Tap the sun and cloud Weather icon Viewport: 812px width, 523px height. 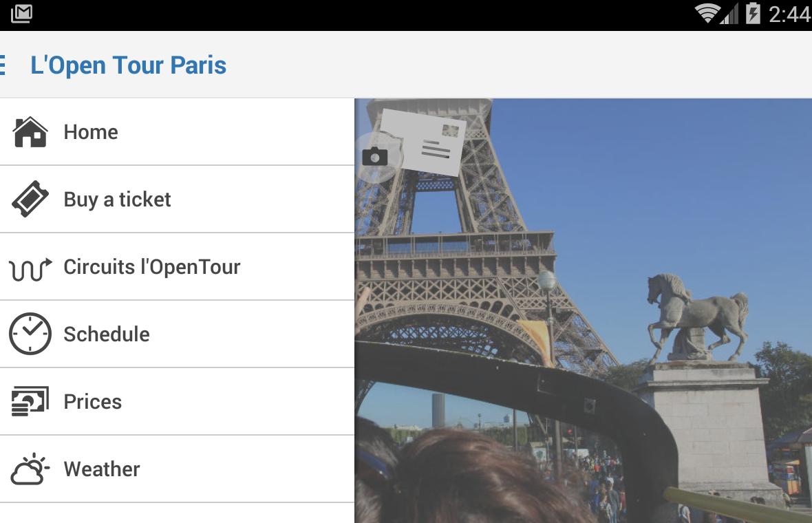point(30,469)
